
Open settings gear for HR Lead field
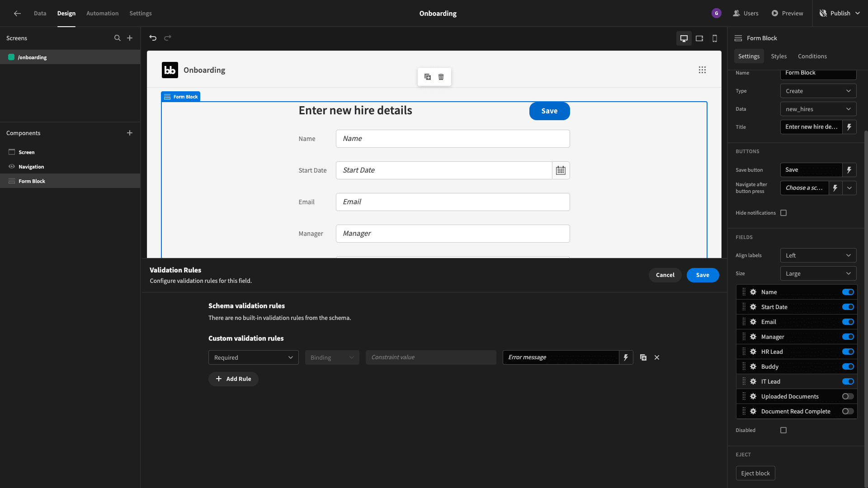click(x=753, y=352)
